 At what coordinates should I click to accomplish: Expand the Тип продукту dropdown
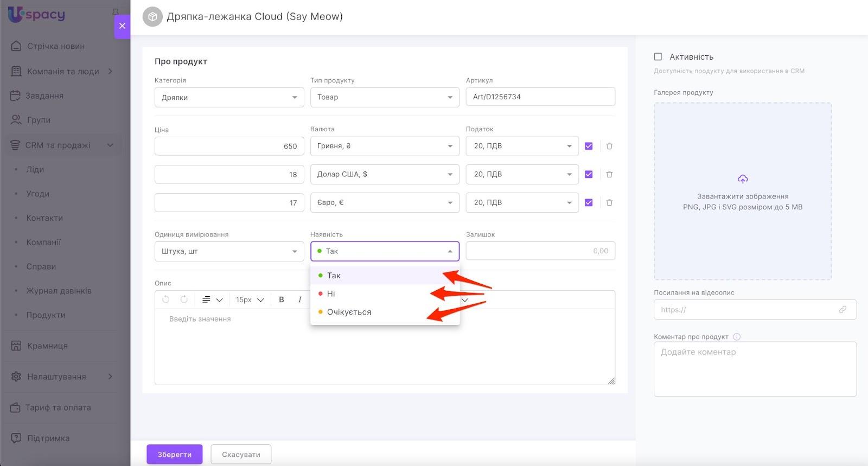[x=385, y=98]
